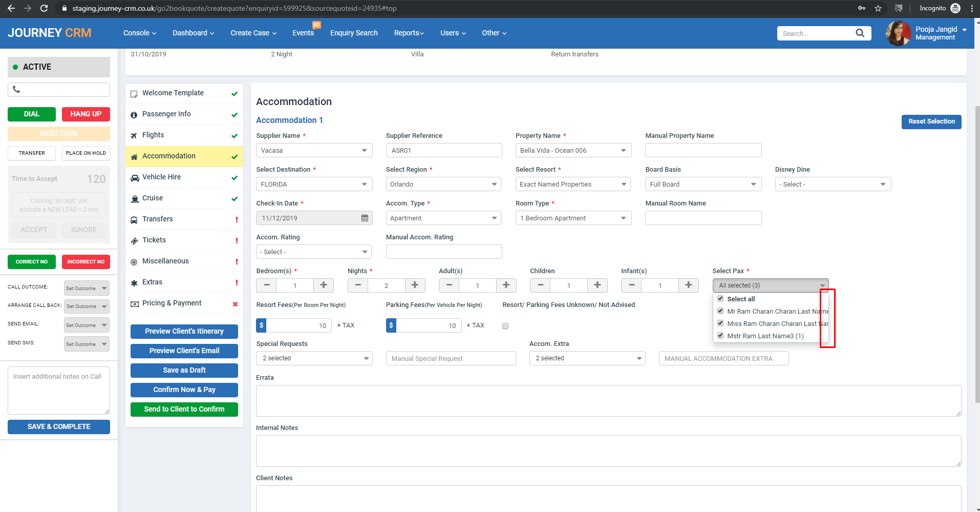Expand the Board Basis dropdown
The width and height of the screenshot is (980, 512).
click(702, 184)
